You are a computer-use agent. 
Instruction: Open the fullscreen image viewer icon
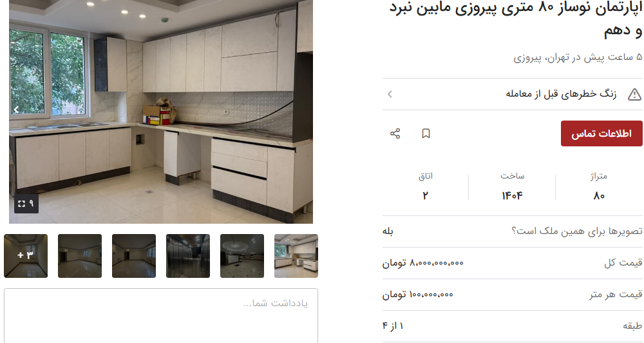click(26, 204)
